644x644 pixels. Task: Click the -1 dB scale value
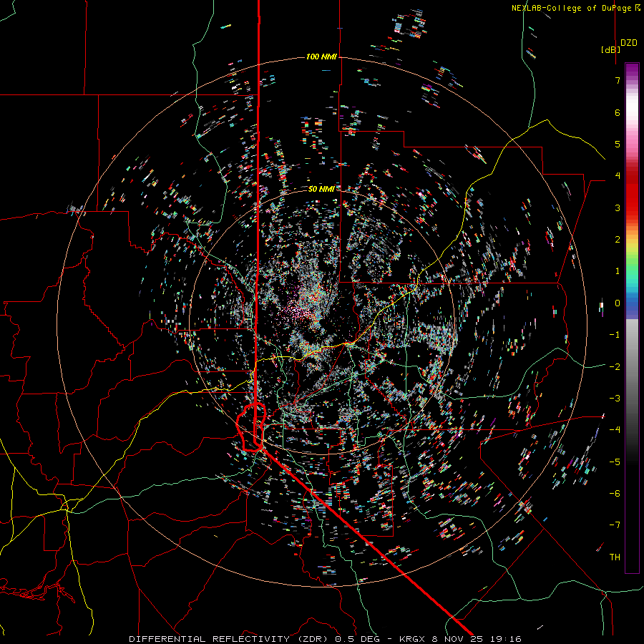coord(615,335)
